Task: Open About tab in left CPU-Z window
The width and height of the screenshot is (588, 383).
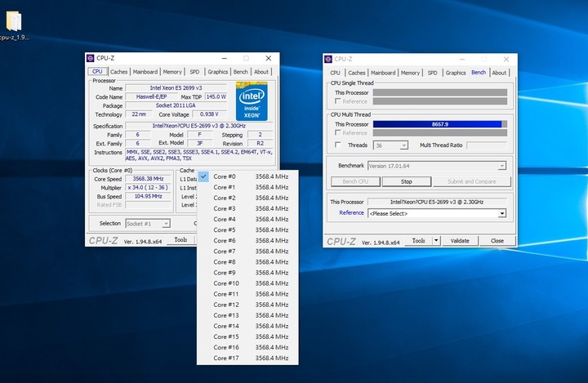Action: tap(261, 72)
